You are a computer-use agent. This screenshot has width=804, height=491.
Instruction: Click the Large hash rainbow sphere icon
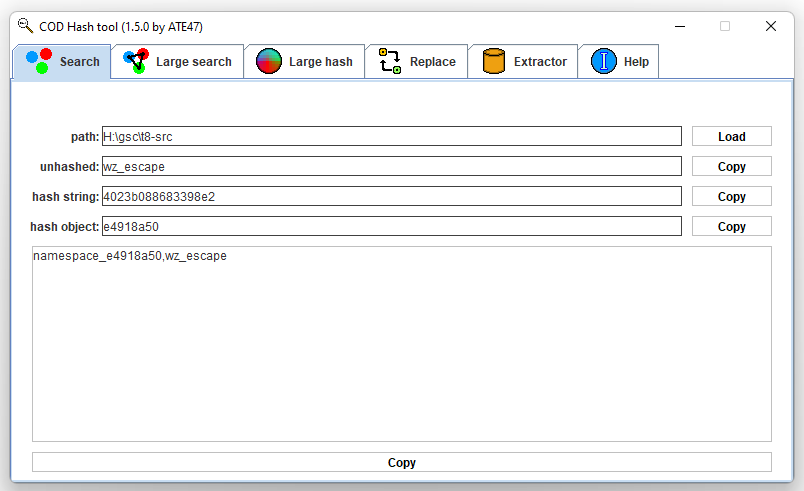pos(269,61)
